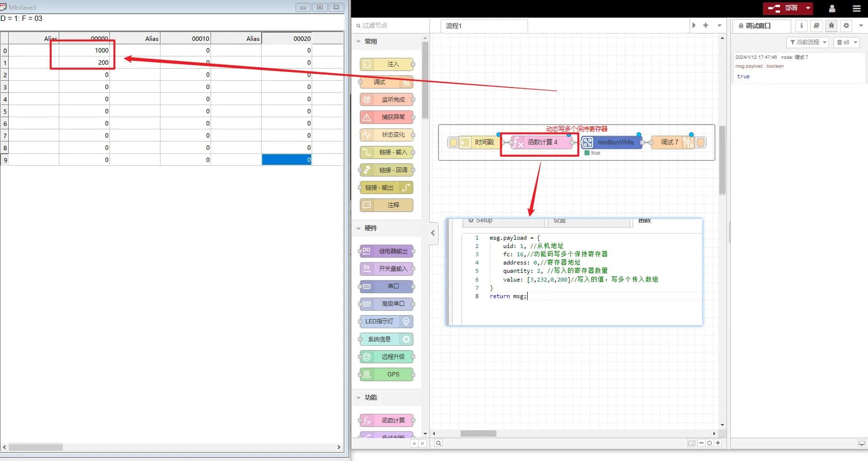
Task: Click search flows magnifier icon
Action: pos(438,443)
